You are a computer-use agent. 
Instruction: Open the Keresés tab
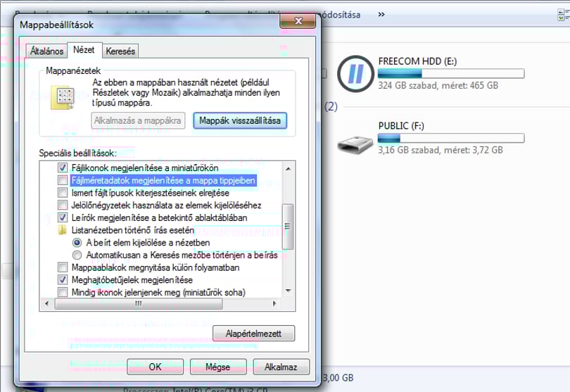tap(120, 51)
